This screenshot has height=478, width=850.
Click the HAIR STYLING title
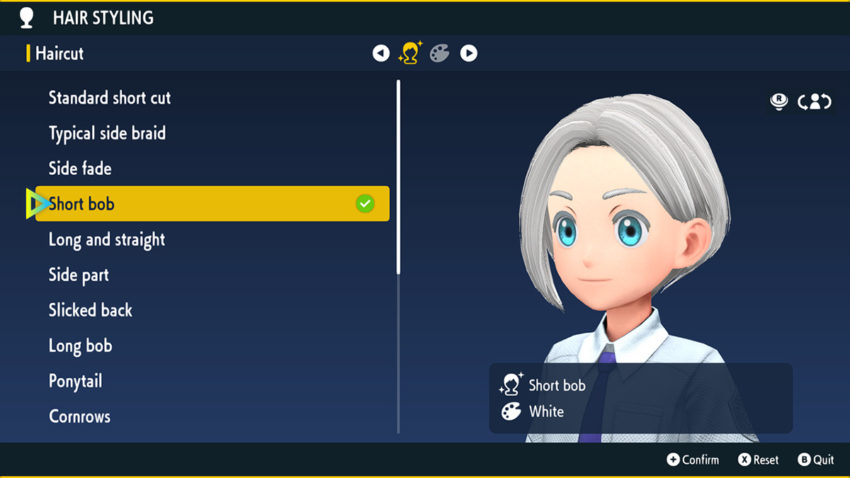pos(103,18)
